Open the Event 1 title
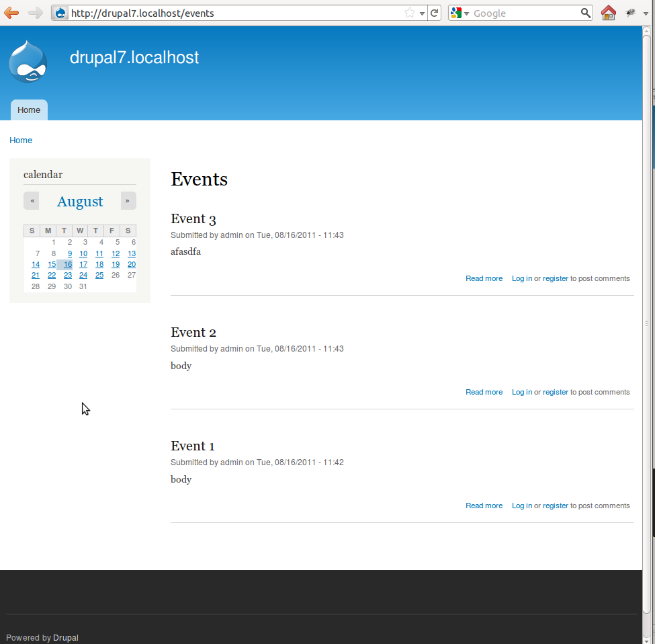655x644 pixels. (x=193, y=446)
